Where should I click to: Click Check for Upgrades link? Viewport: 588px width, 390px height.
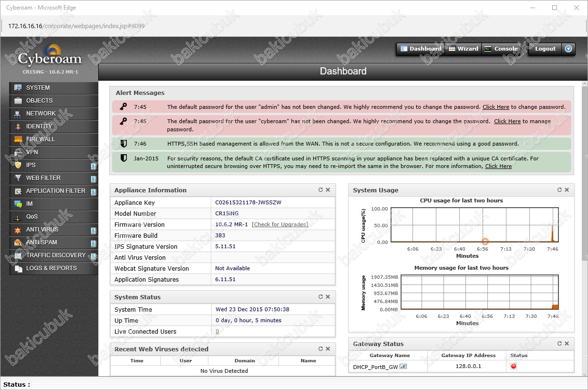click(x=280, y=225)
